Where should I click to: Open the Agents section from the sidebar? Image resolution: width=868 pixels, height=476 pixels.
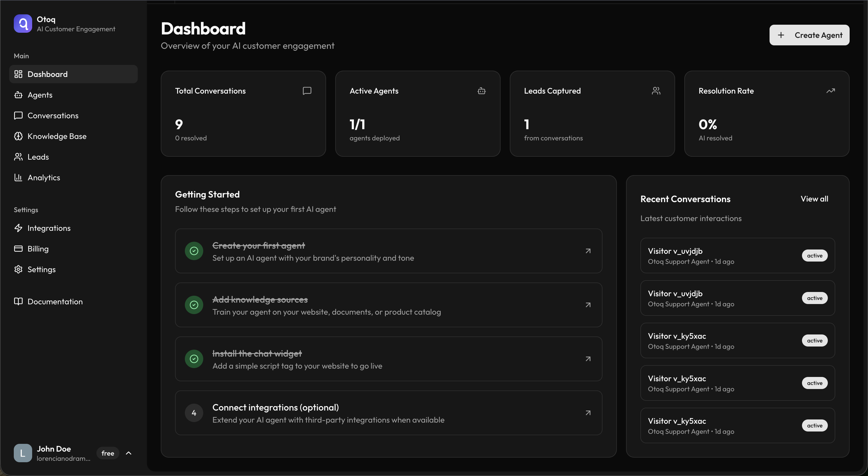tap(40, 95)
